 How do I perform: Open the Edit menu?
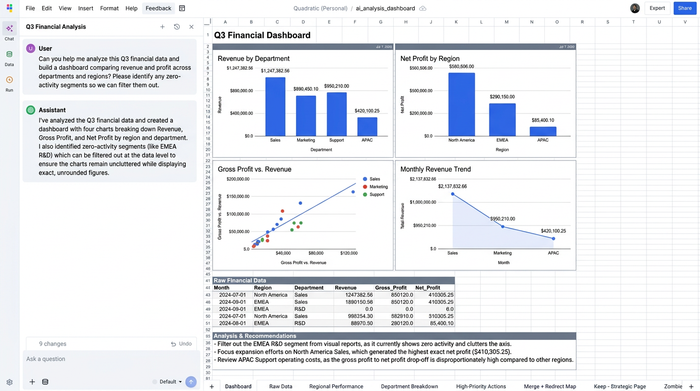tap(46, 8)
